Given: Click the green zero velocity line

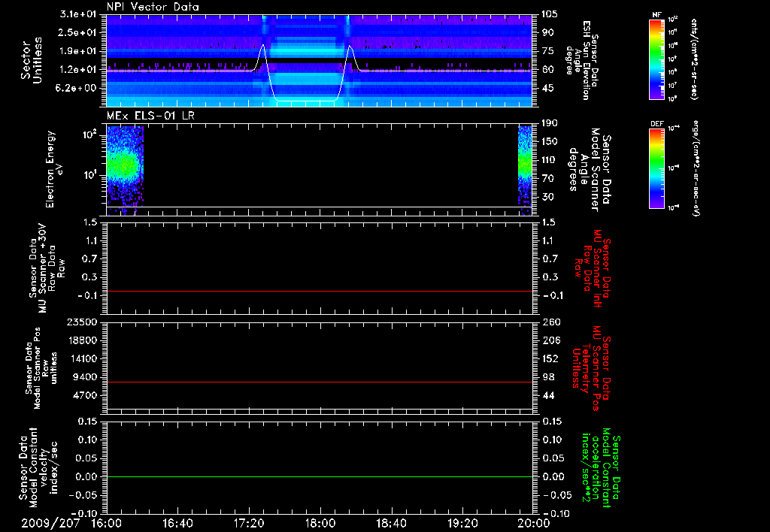Looking at the screenshot, I should (x=320, y=476).
